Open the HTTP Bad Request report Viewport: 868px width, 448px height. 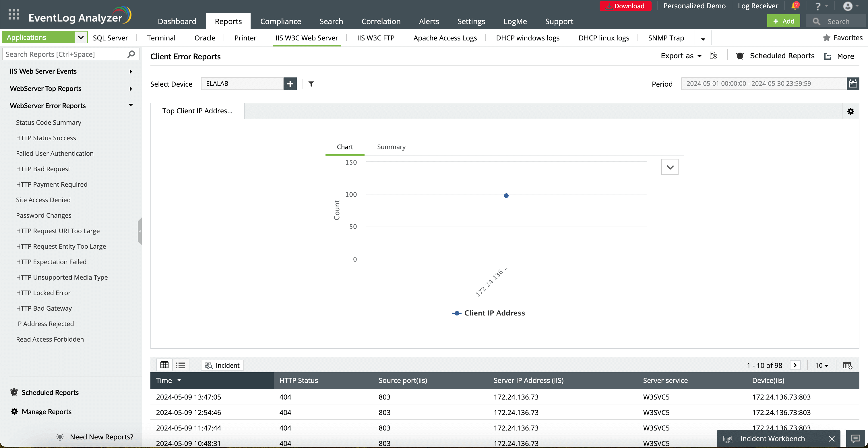43,169
